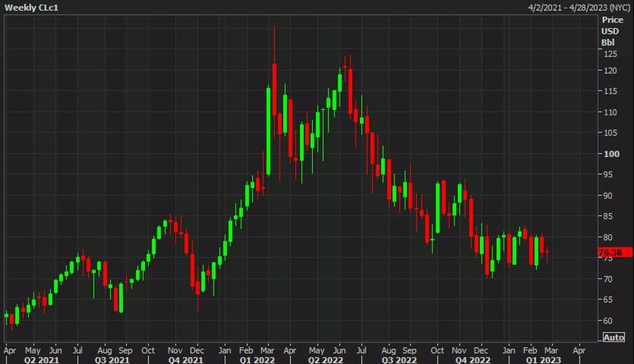Open the 4/2/2021 - 4/28/2023 date range
This screenshot has height=364, width=634.
pyautogui.click(x=578, y=6)
